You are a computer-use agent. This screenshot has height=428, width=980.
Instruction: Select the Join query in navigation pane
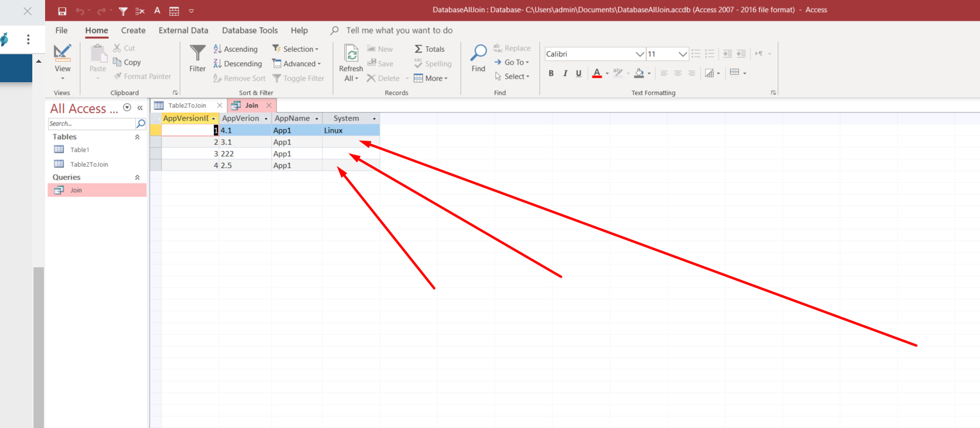(98, 191)
